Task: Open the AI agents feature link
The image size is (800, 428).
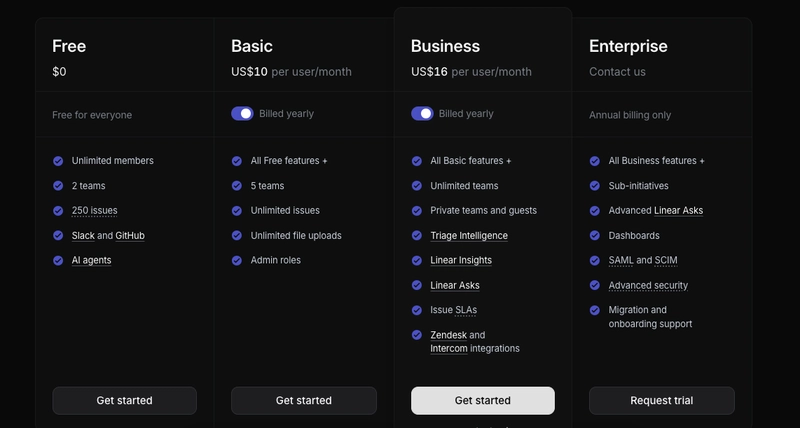Action: 91,260
